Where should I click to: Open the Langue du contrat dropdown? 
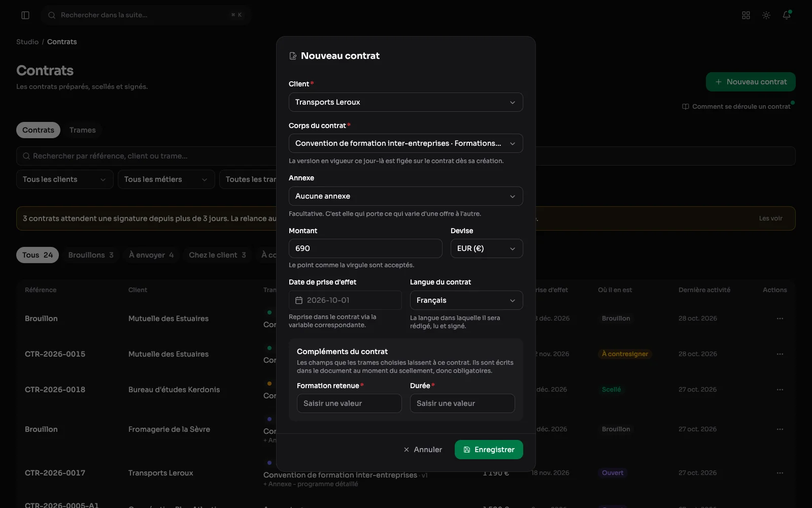click(466, 300)
